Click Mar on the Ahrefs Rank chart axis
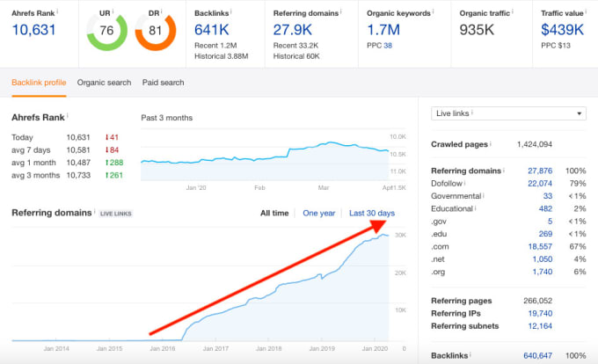 (x=324, y=187)
